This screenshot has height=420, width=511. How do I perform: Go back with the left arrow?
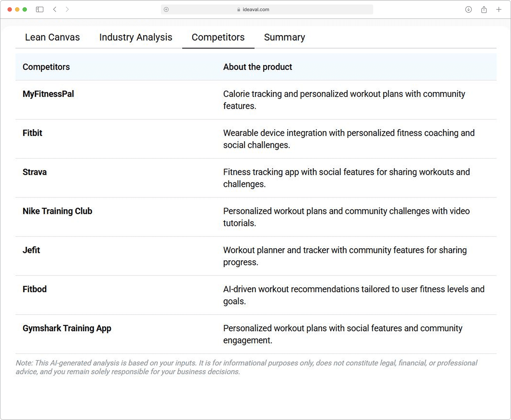tap(55, 9)
